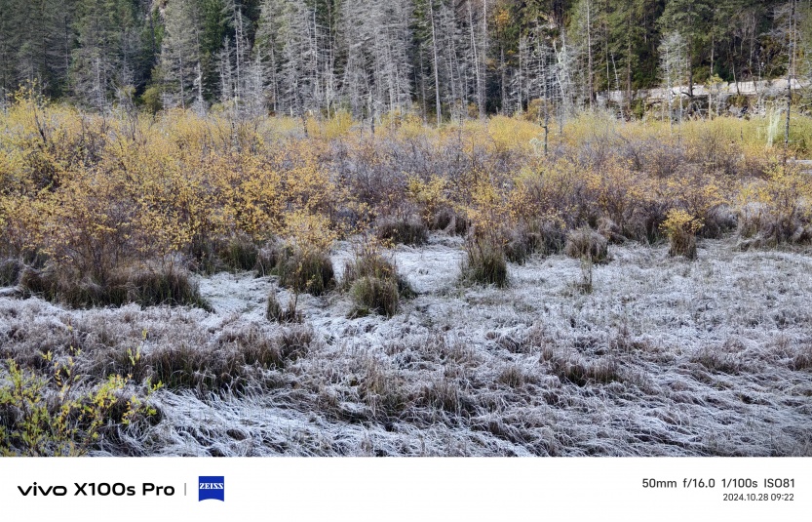Click the vivo X100s Pro watermark text
812x522 pixels.
(x=97, y=490)
